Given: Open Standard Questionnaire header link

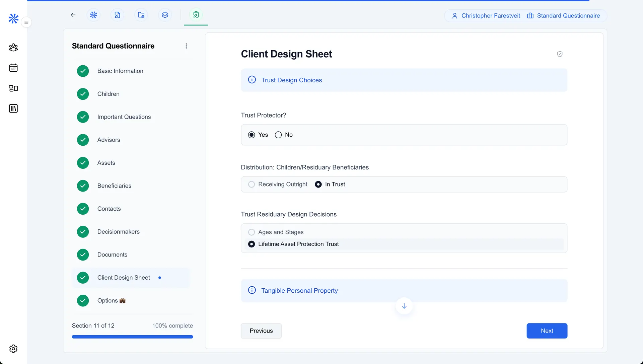Looking at the screenshot, I should pos(564,16).
